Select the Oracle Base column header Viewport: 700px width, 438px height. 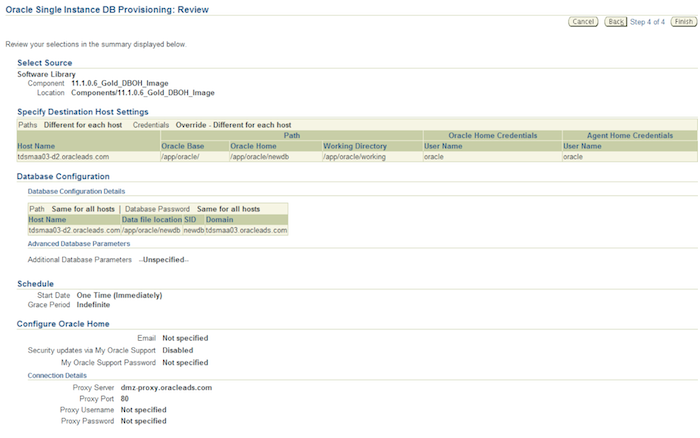[182, 146]
